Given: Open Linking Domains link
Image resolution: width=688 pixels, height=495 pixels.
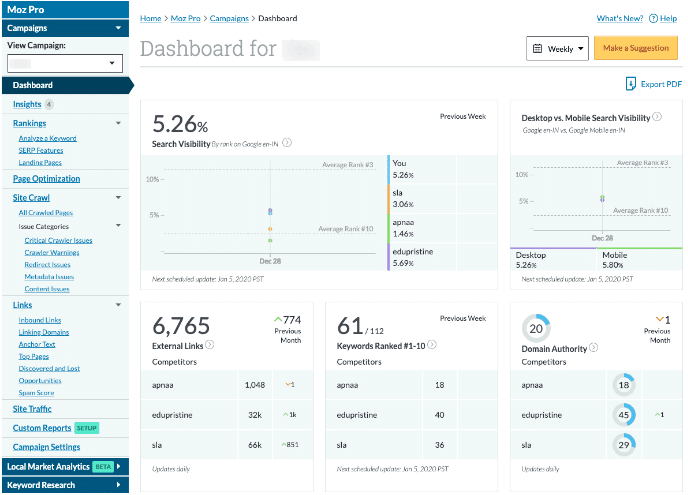Looking at the screenshot, I should pos(43,332).
